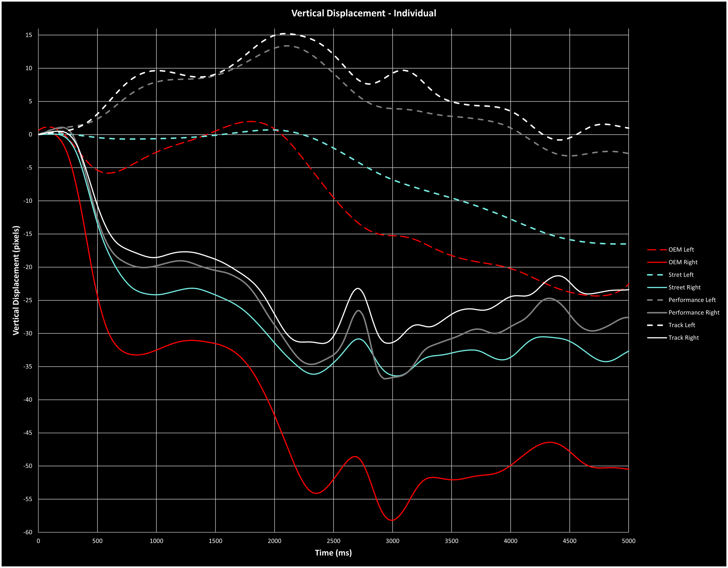
Task: Click the Track Left legend entry
Action: click(x=682, y=325)
